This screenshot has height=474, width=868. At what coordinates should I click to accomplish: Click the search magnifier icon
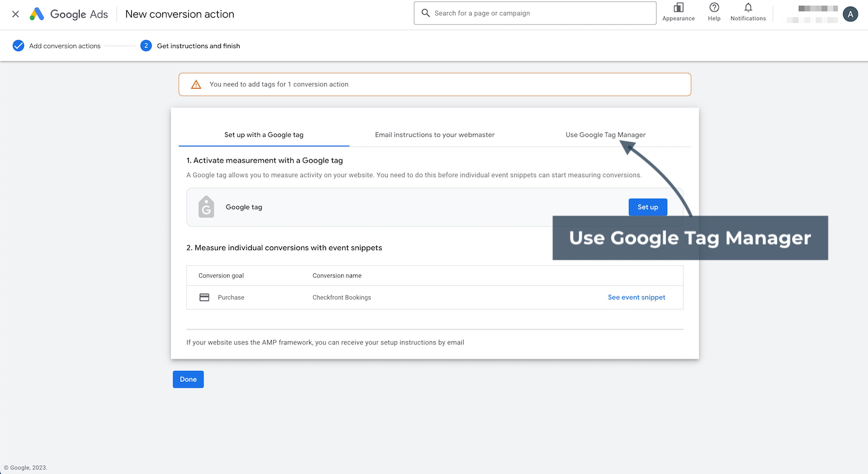(426, 13)
